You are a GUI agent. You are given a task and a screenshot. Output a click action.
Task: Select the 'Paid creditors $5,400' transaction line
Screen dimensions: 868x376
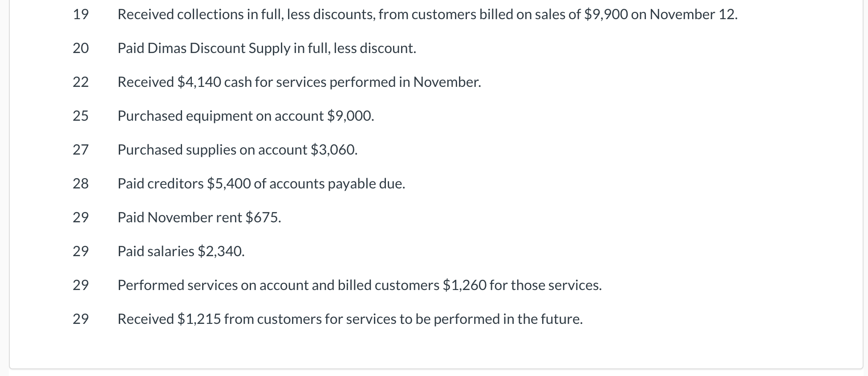coord(261,184)
